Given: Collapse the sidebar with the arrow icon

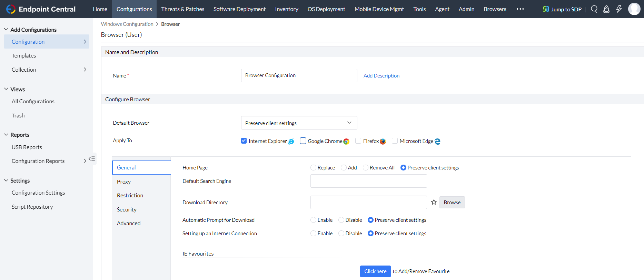Looking at the screenshot, I should 92,159.
